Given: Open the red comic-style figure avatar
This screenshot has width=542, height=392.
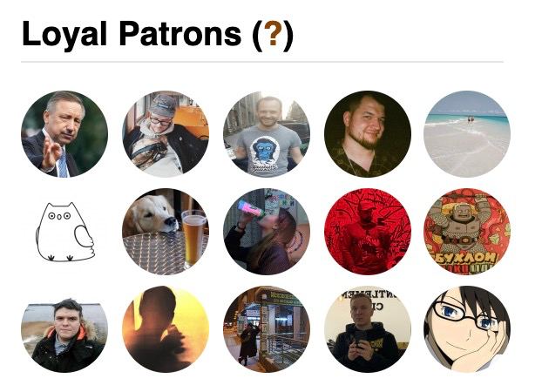Looking at the screenshot, I should pos(368,232).
